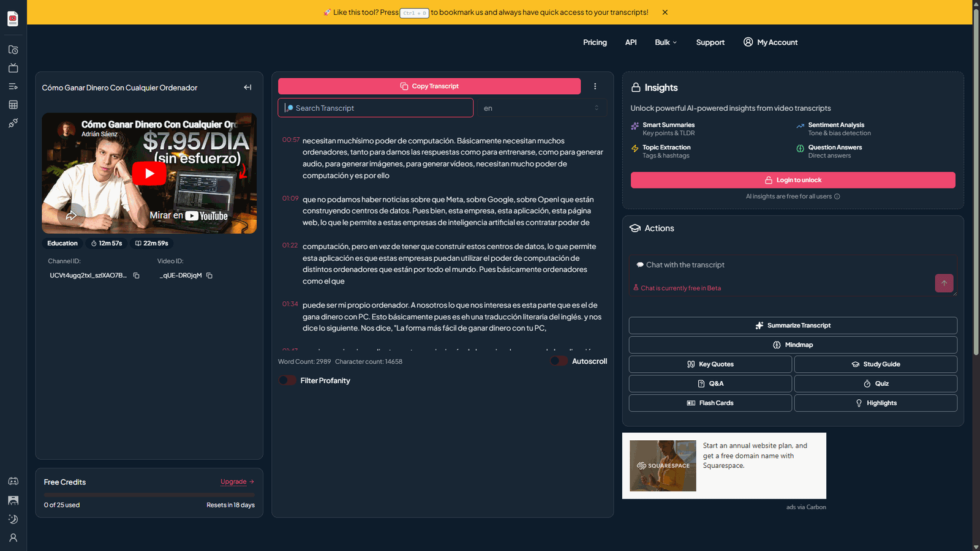Open the three-dot transcript options menu
This screenshot has height=551, width=980.
(x=595, y=86)
